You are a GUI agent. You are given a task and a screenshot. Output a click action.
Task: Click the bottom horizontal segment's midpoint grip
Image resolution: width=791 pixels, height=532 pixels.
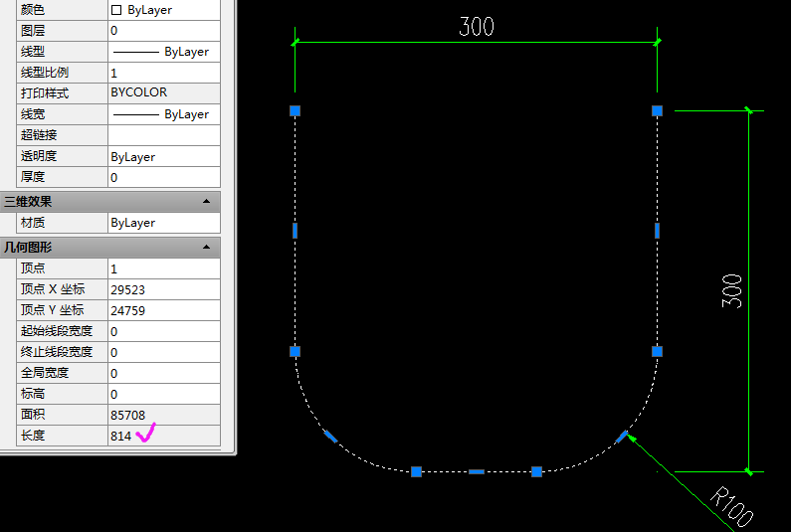(477, 472)
